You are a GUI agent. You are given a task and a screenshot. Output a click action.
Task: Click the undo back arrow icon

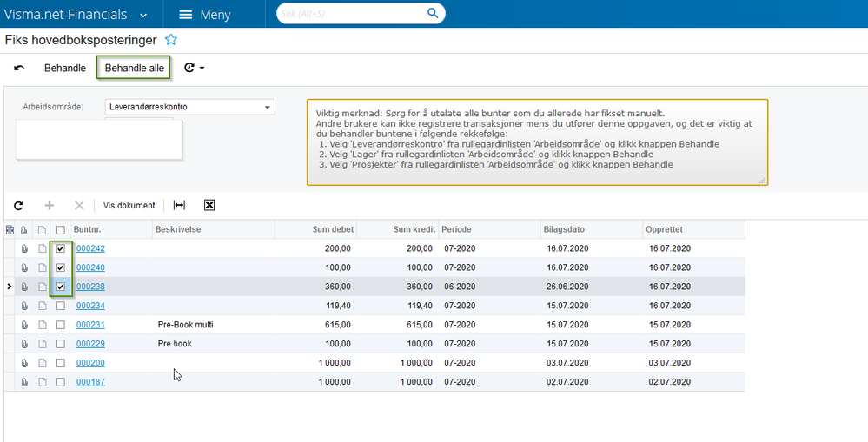pyautogui.click(x=19, y=68)
